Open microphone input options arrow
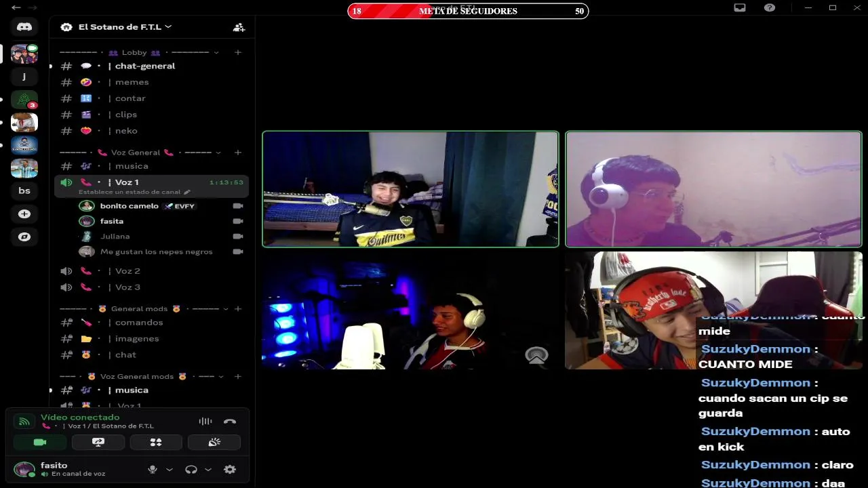Viewport: 868px width, 488px height. coord(169,469)
